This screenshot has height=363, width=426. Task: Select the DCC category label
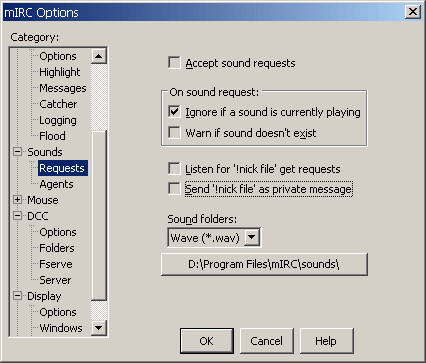click(x=38, y=216)
